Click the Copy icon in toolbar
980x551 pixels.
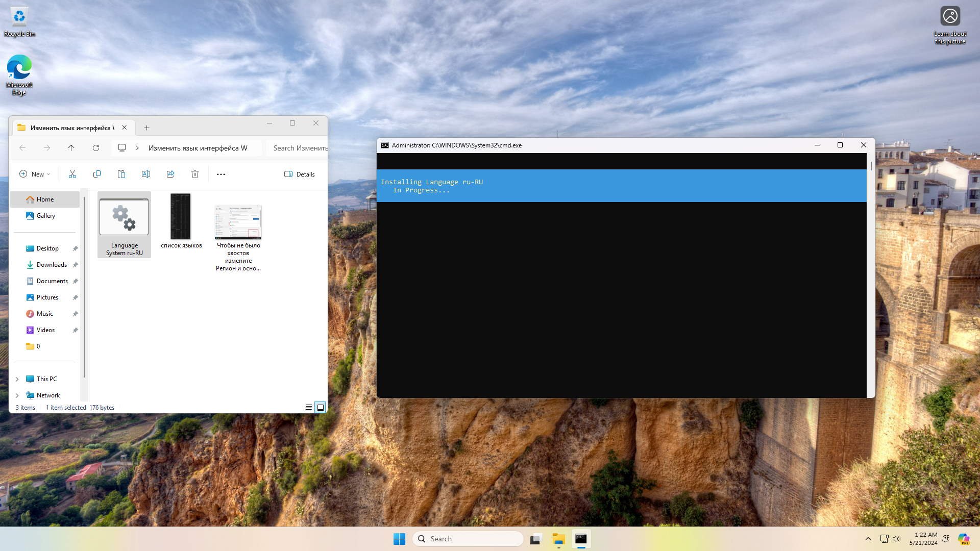(97, 174)
